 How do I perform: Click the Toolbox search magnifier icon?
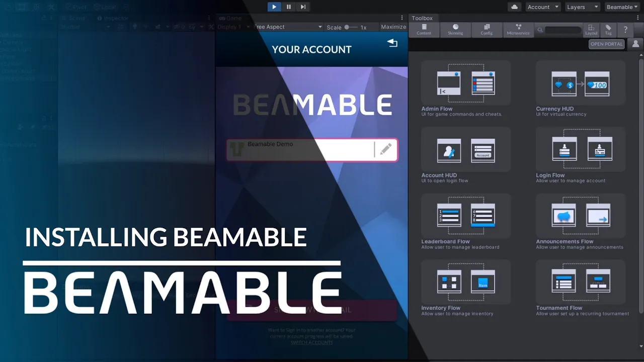[x=540, y=30]
